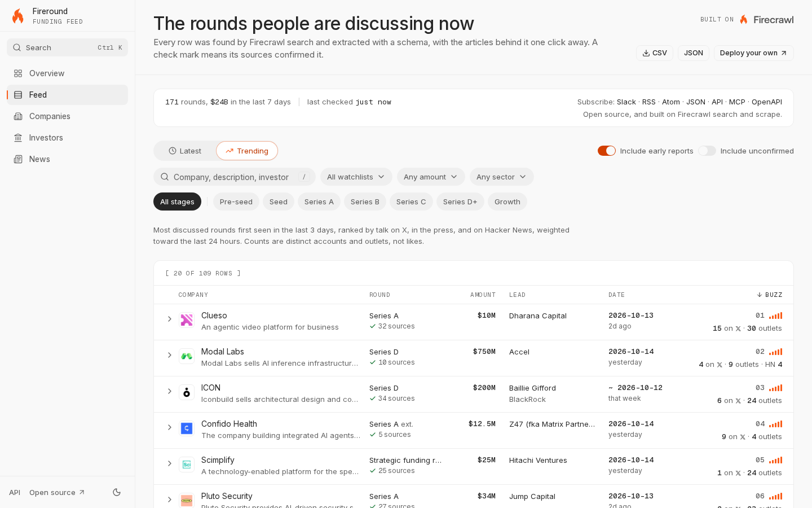This screenshot has height=508, width=812.
Task: Open the All watchlists dropdown
Action: [x=356, y=177]
